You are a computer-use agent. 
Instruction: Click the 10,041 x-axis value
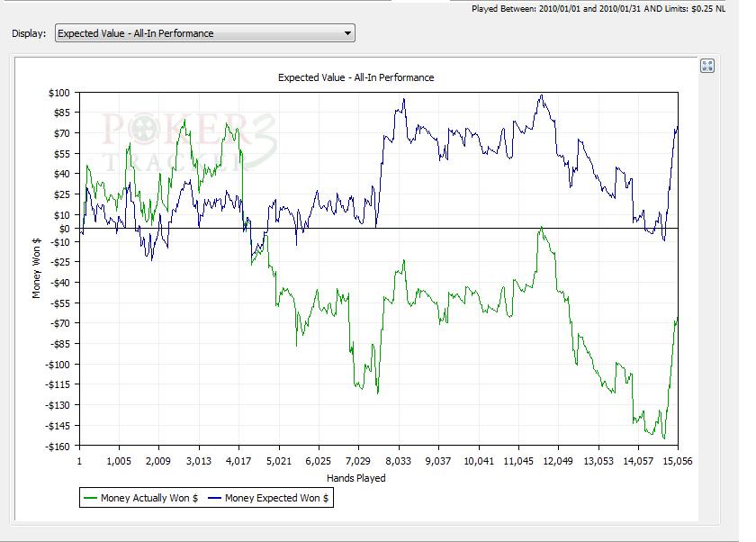click(478, 461)
